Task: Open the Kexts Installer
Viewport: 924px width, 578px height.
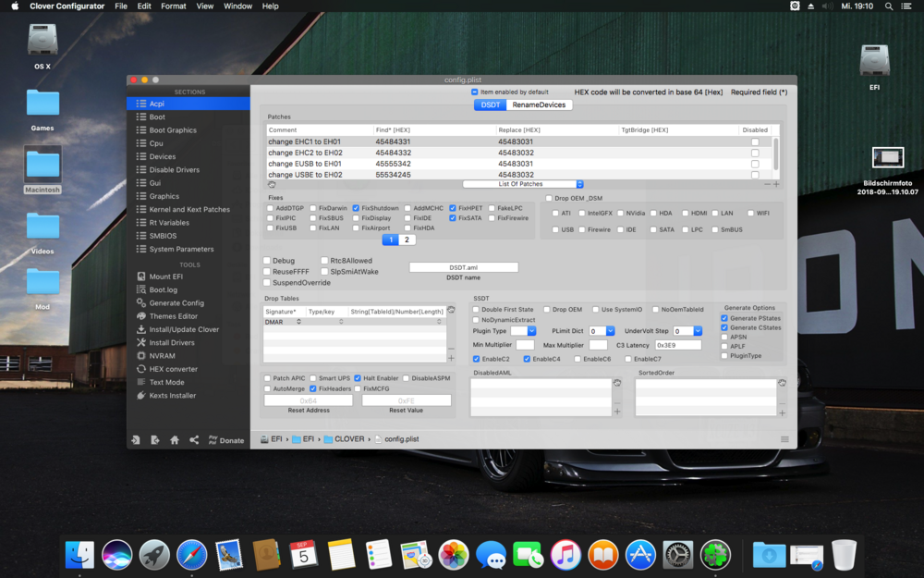Action: pyautogui.click(x=172, y=395)
